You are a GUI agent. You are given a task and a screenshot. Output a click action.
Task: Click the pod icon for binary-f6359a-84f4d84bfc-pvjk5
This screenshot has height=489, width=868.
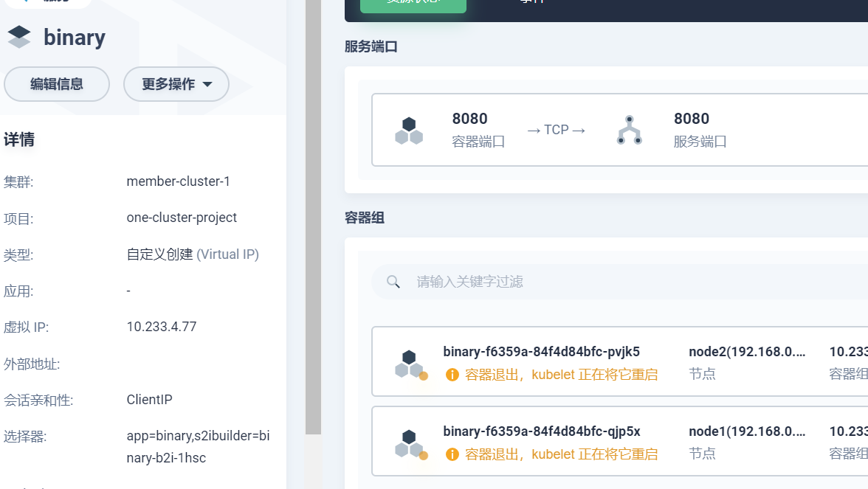click(x=409, y=361)
